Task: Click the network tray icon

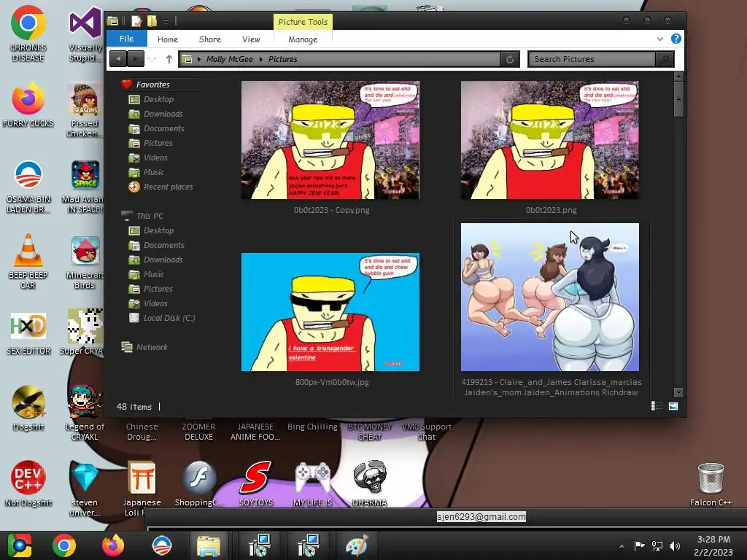Action: tap(657, 545)
